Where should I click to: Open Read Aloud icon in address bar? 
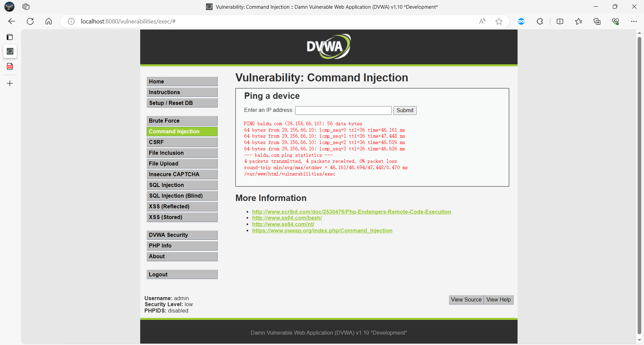pyautogui.click(x=482, y=21)
